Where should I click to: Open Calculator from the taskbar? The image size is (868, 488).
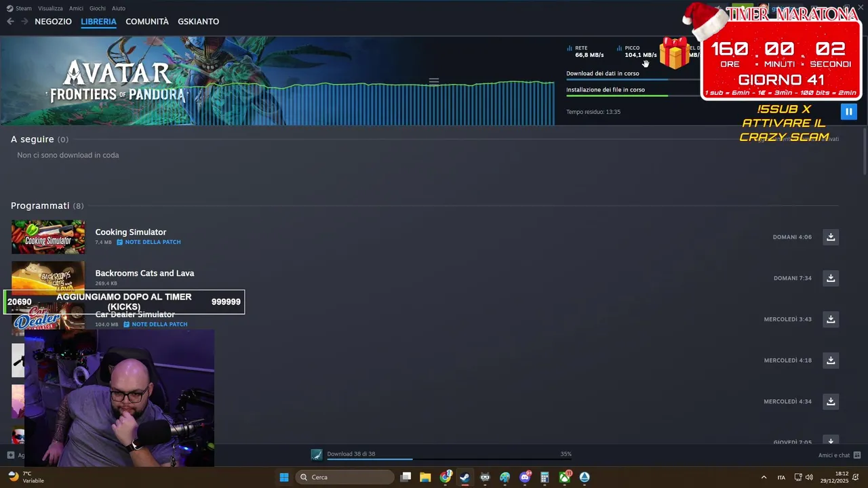[545, 477]
